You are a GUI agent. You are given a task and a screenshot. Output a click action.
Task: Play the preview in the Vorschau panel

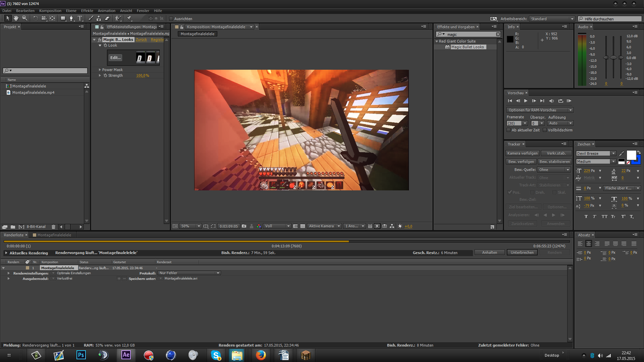[x=525, y=101]
